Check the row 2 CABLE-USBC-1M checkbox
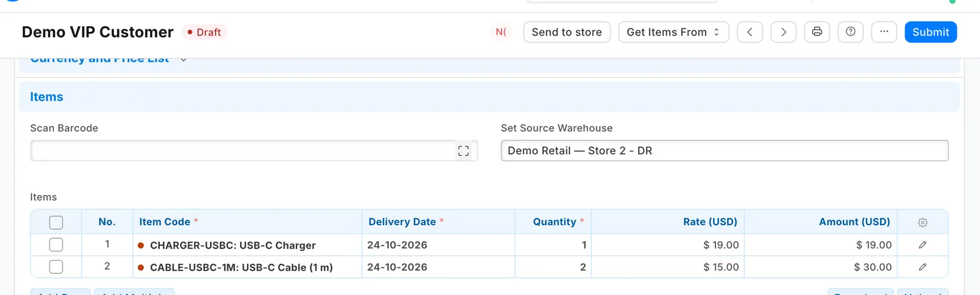The image size is (980, 295). point(56,267)
